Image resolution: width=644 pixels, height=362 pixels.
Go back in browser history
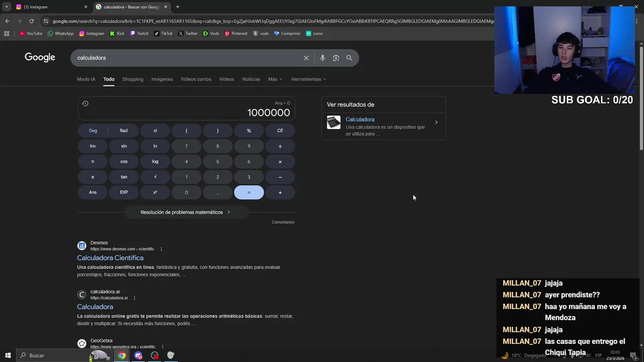[7, 21]
